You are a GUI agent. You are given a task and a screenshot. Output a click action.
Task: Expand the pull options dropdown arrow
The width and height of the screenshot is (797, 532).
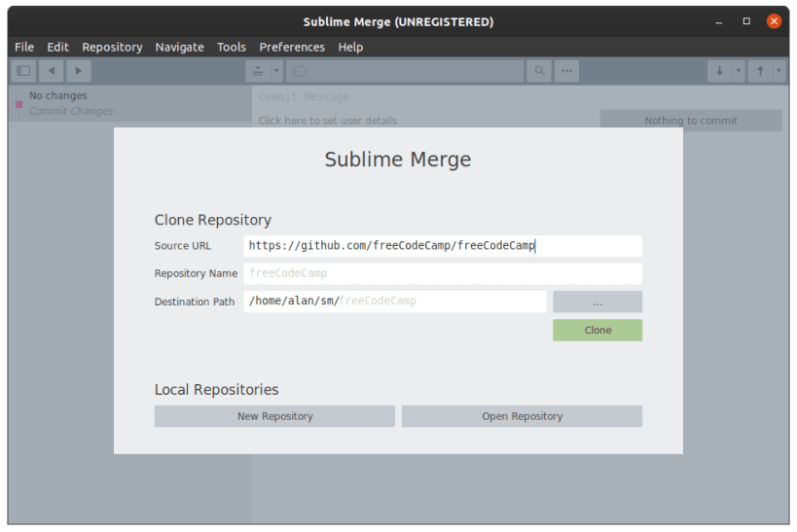pyautogui.click(x=738, y=71)
